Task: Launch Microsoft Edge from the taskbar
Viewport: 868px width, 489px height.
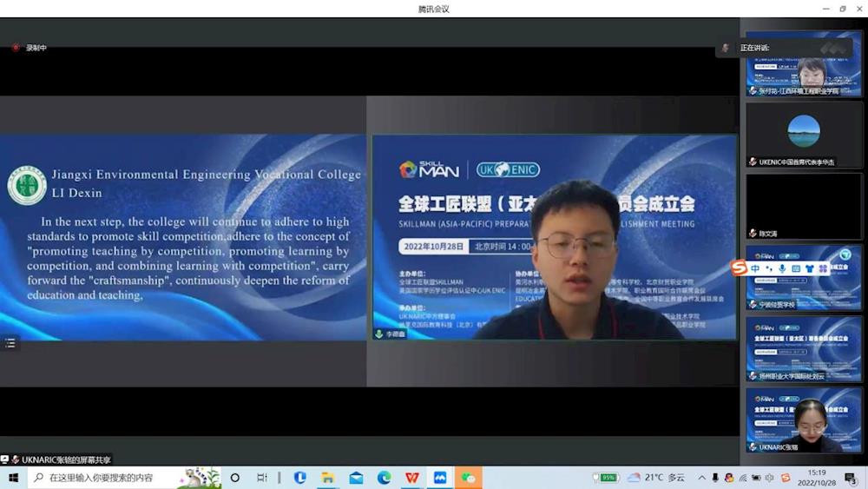Action: coord(384,478)
